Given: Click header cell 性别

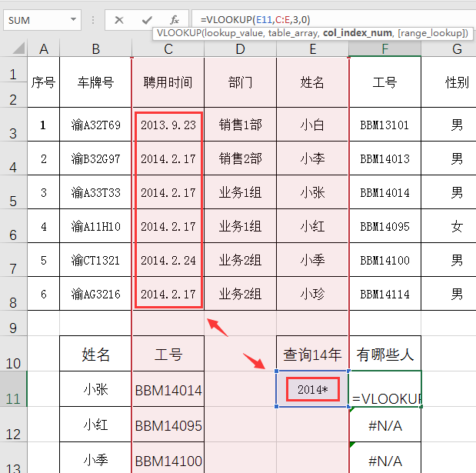Looking at the screenshot, I should pos(448,82).
